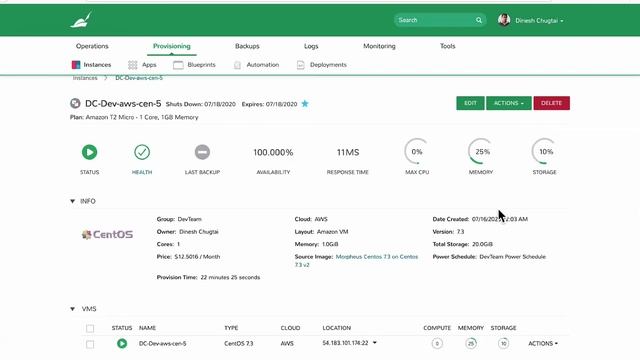Click the Blueprints sub-tab label
Viewport: 640px width, 360px height.
point(201,64)
